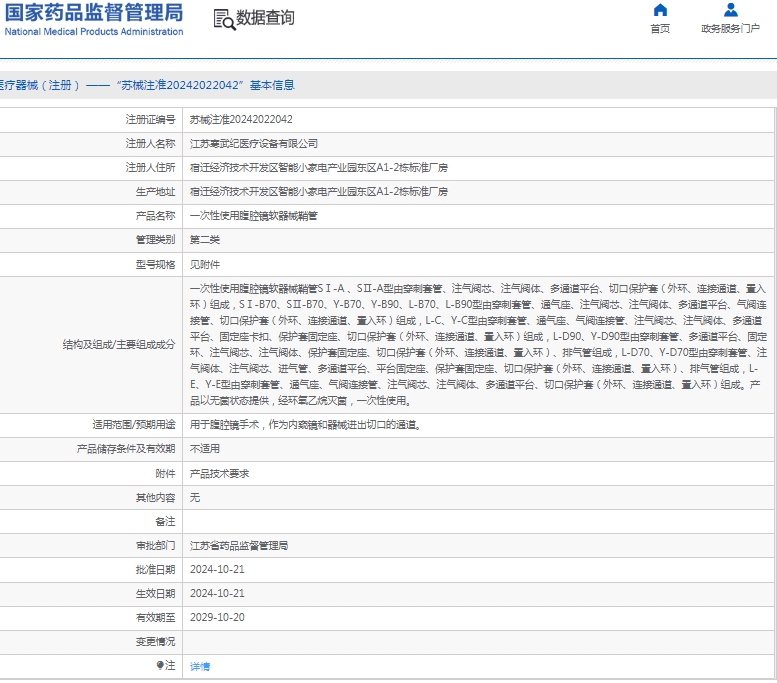Click the 注 label with bullet icon

[166, 666]
